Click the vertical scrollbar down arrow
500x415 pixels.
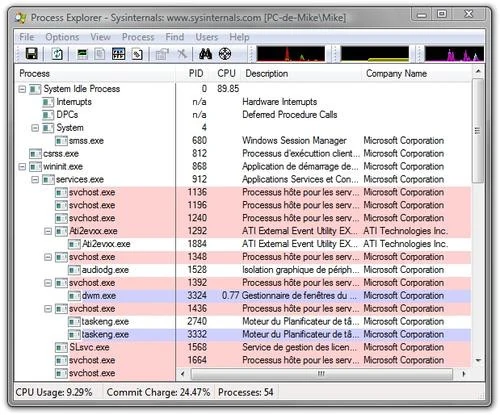pos(478,360)
